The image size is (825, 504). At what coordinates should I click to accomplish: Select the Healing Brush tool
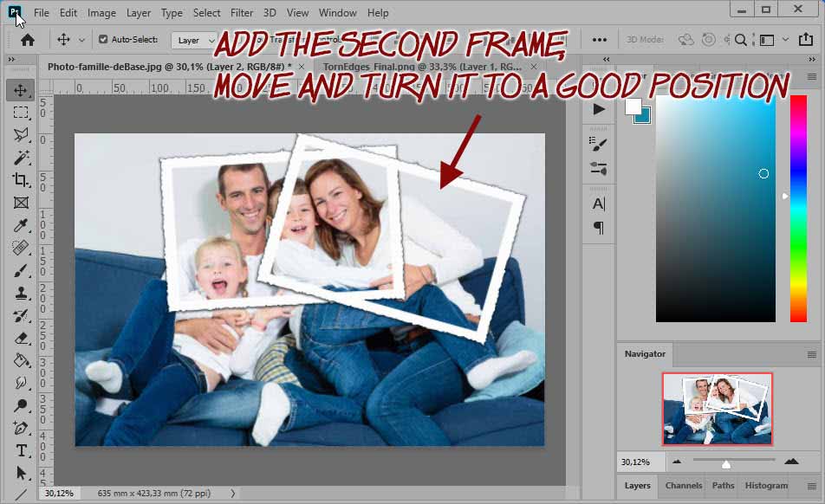click(21, 248)
